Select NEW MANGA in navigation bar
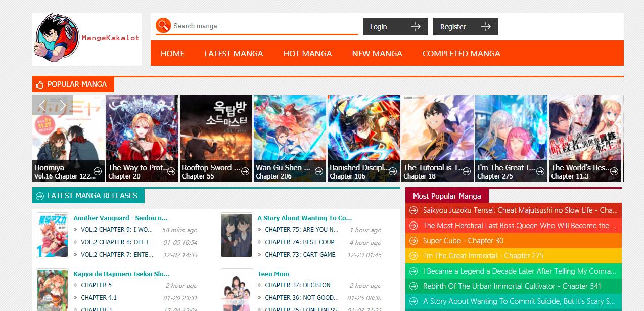The image size is (644, 311). (377, 53)
